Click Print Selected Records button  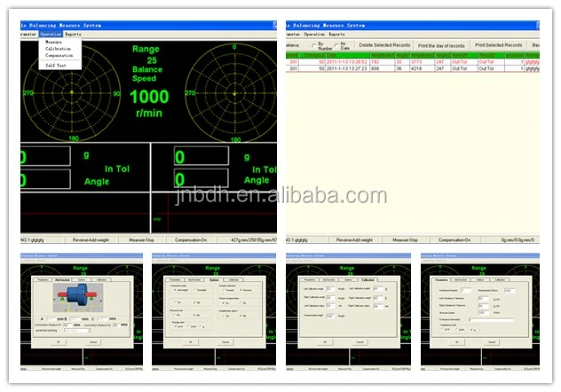499,45
